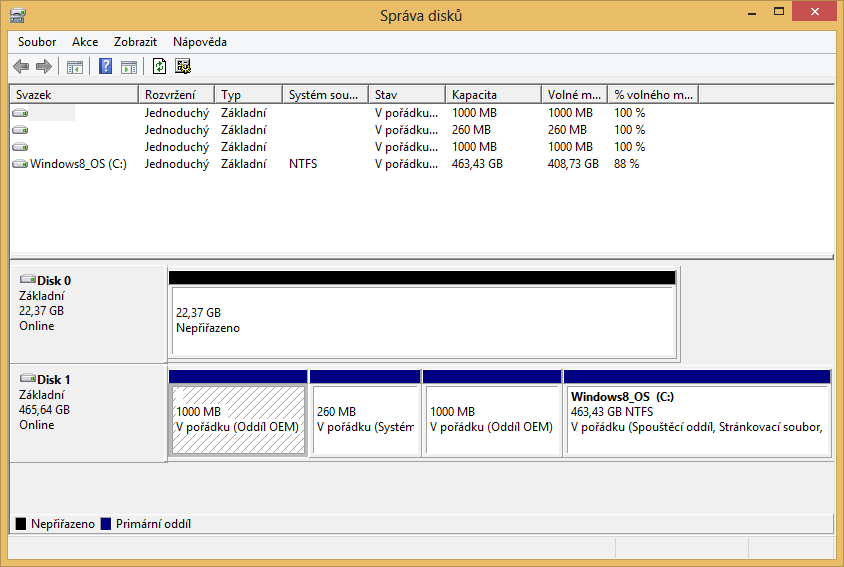Screen dimensions: 844x567
Task: Open the disk settings toolbar icon
Action: (183, 67)
